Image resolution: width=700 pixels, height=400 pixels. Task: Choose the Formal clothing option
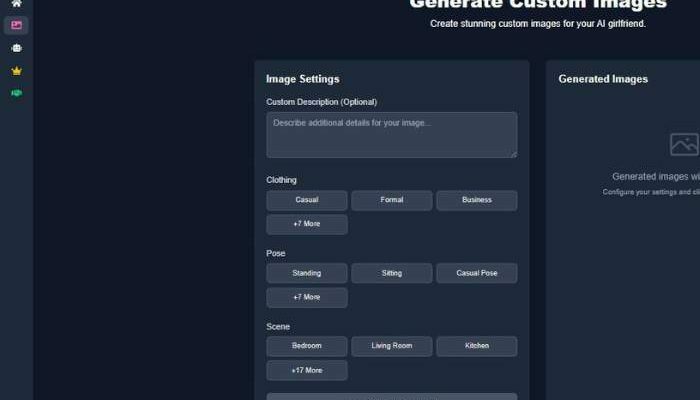point(392,200)
